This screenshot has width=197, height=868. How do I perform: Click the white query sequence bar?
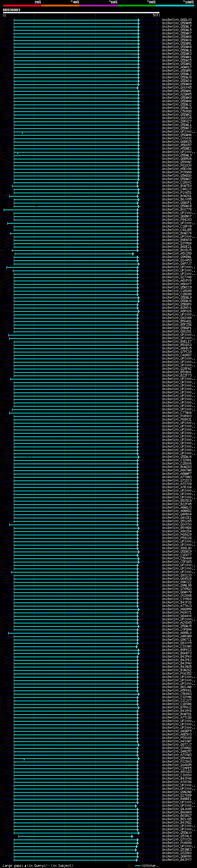coord(81,13)
